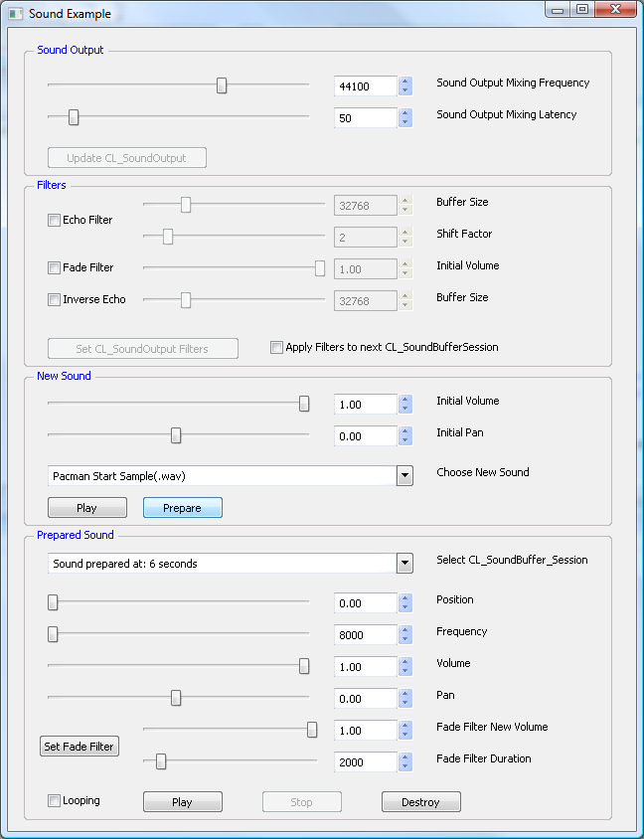Decrease Sound Output Mixing Latency spinner down arrow

(404, 122)
